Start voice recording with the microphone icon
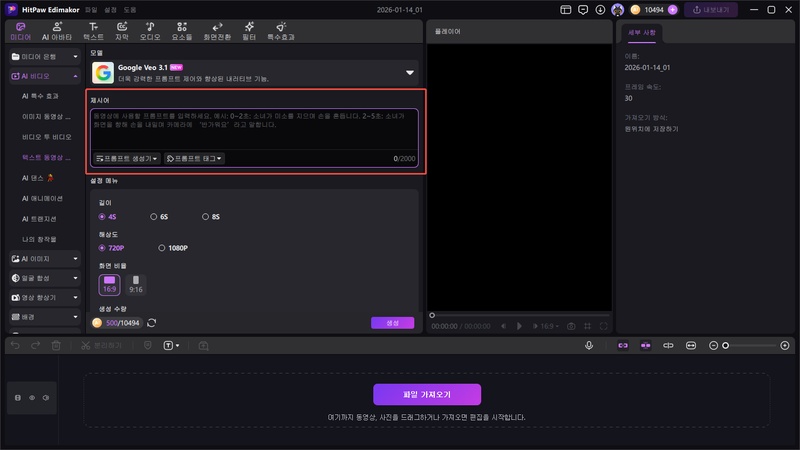Screen dimensions: 800x450 coord(589,345)
